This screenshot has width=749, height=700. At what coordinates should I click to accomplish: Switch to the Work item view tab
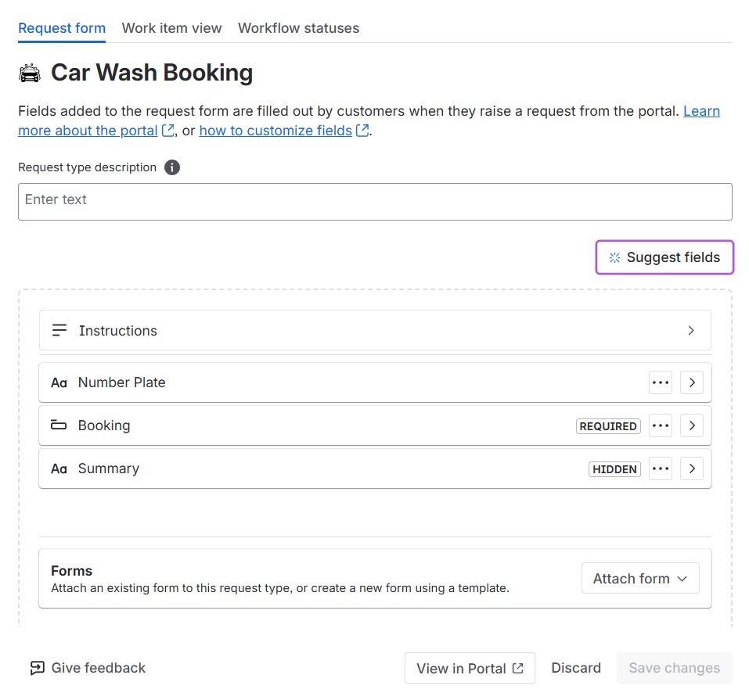click(171, 28)
